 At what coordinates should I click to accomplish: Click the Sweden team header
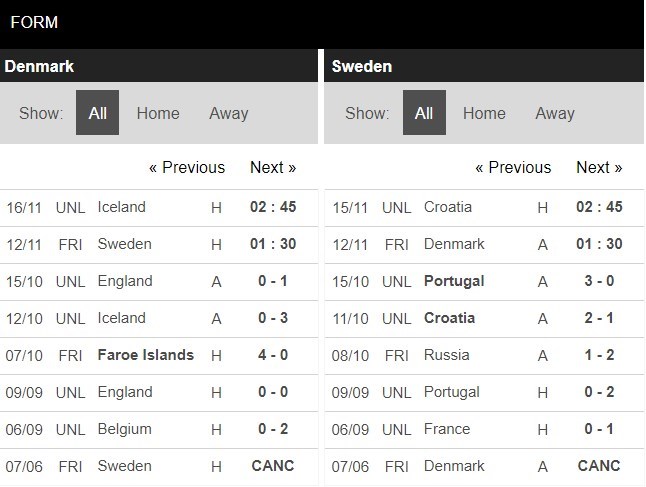click(x=362, y=66)
